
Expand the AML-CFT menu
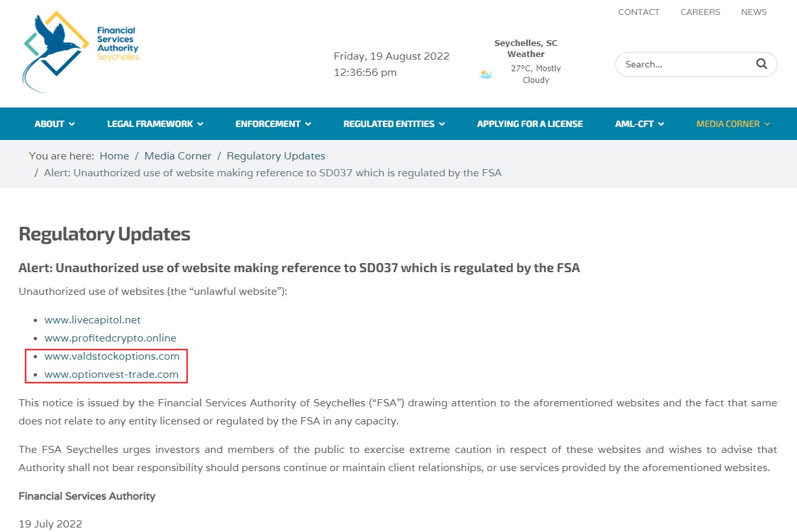point(639,124)
